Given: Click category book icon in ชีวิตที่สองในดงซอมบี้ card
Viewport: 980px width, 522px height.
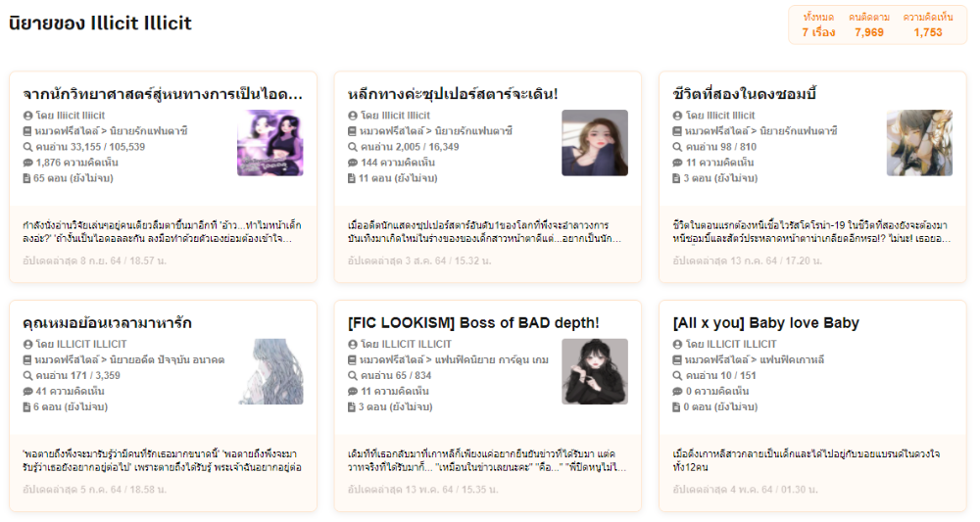Looking at the screenshot, I should (677, 131).
